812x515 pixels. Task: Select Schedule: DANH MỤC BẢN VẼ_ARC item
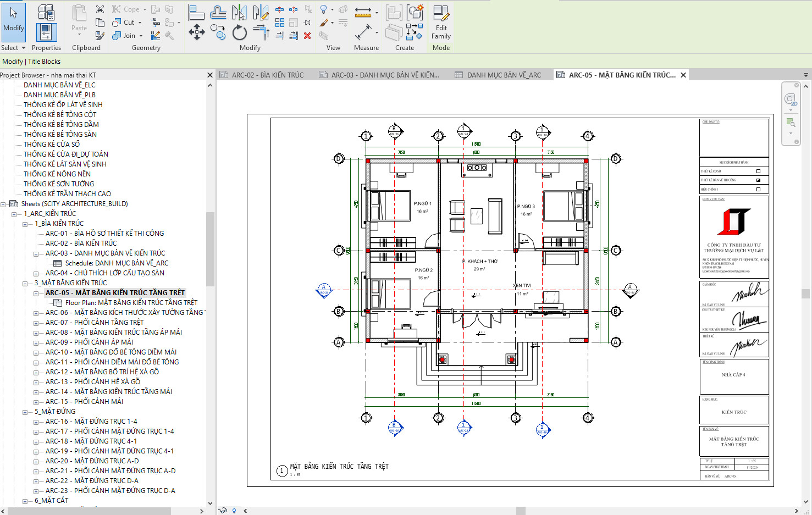(x=117, y=263)
